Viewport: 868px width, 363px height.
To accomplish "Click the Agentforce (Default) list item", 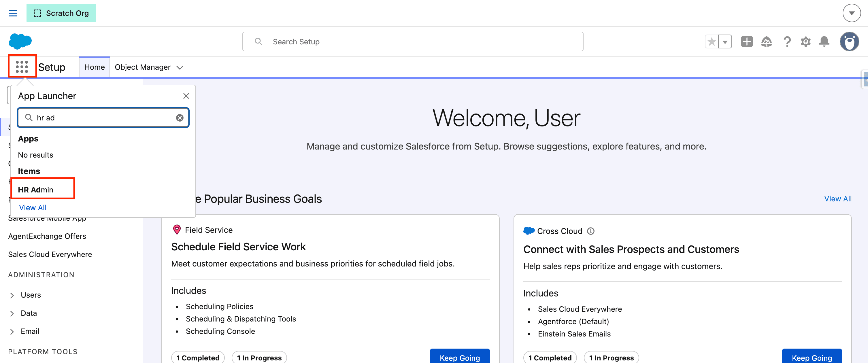I will [573, 322].
